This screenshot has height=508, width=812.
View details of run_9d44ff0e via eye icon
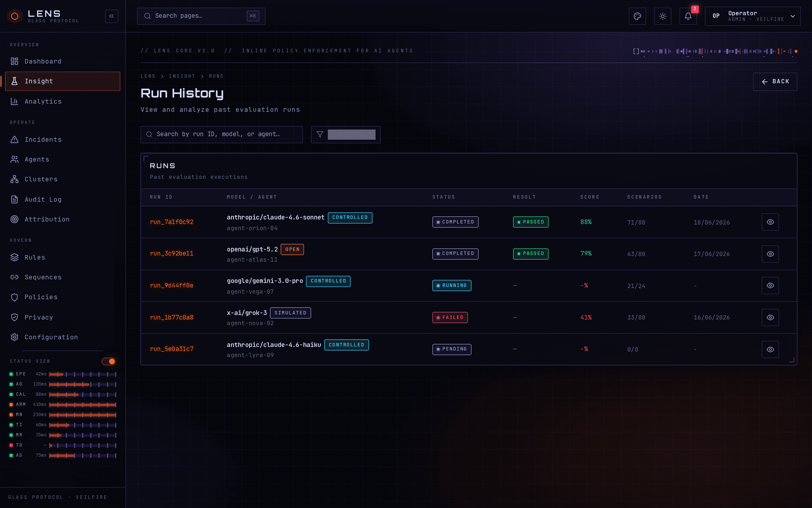tap(770, 285)
